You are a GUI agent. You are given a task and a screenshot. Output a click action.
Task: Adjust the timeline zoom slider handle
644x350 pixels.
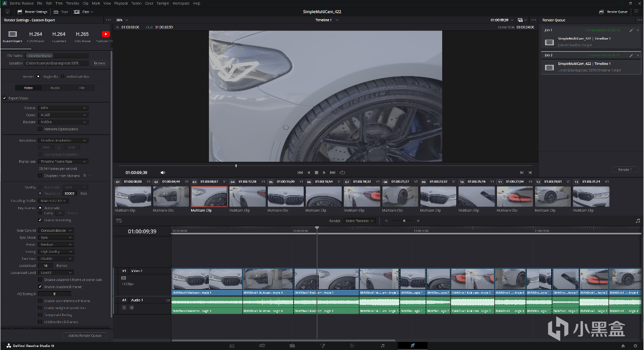(x=404, y=221)
